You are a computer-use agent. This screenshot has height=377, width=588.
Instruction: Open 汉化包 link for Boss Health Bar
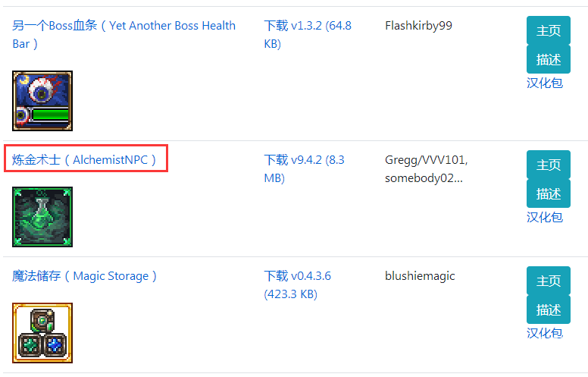point(545,83)
